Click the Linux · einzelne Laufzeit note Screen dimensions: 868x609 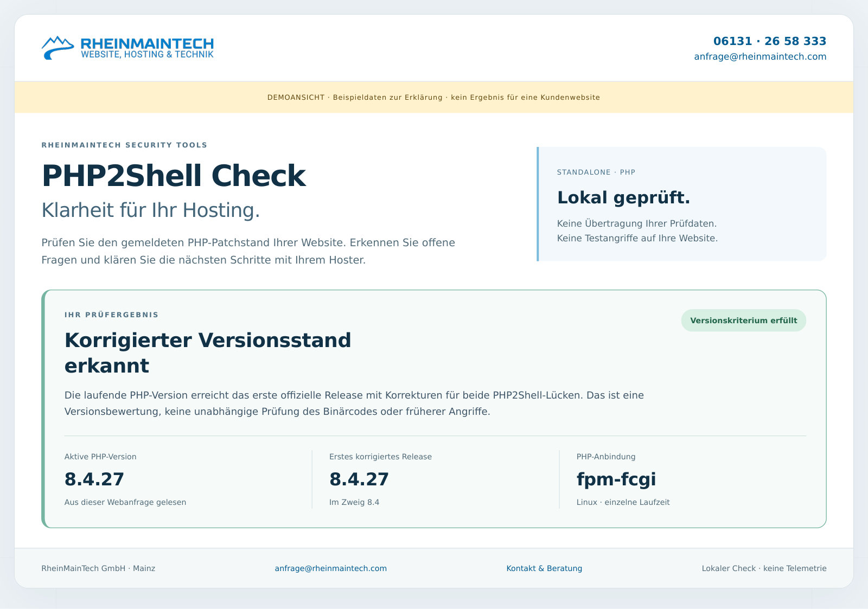(623, 502)
